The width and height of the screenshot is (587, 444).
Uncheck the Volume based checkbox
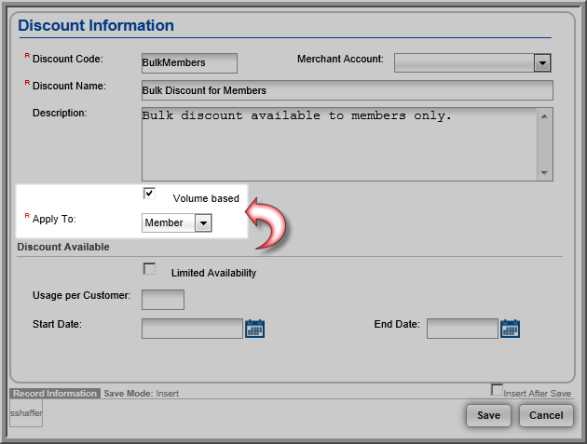(x=149, y=194)
